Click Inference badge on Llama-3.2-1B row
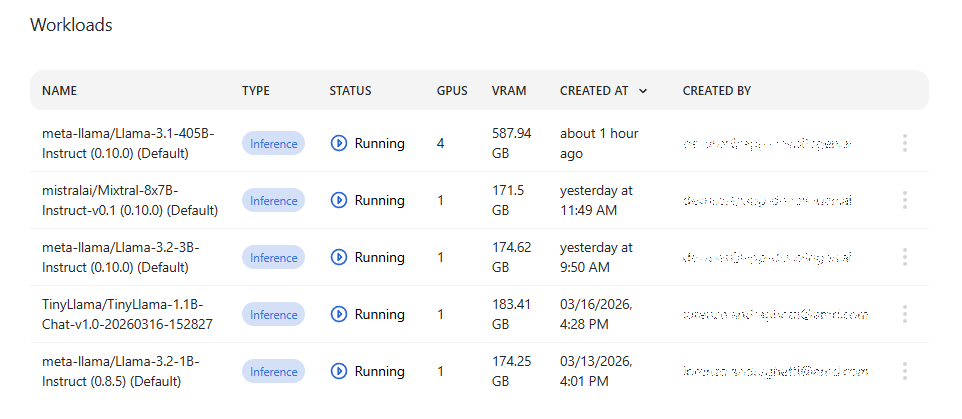Viewport: 962px width, 419px height. (273, 371)
